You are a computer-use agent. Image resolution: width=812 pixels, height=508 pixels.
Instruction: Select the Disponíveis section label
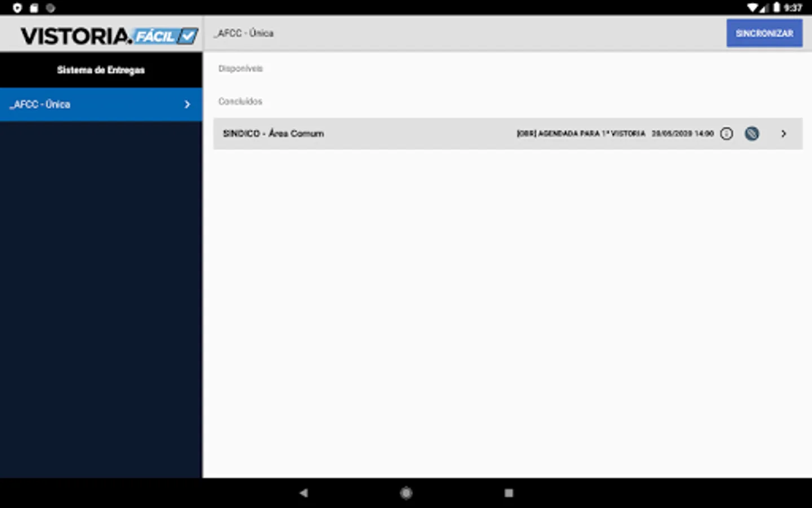[241, 68]
